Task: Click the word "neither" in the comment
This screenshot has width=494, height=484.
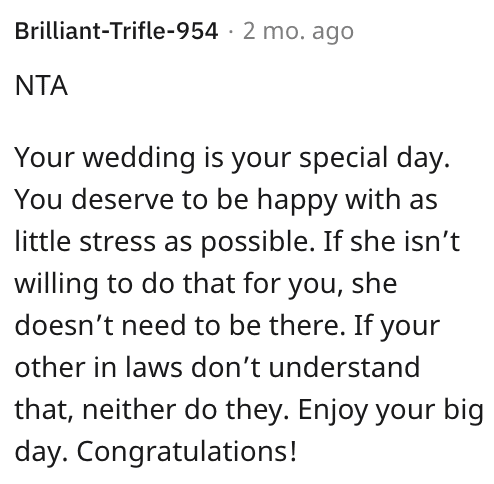Action: point(129,410)
